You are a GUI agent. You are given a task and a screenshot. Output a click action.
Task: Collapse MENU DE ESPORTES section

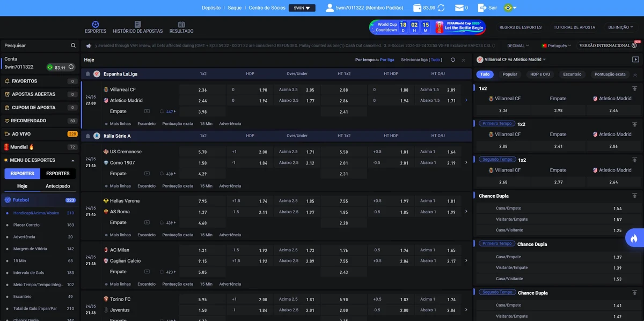click(x=40, y=160)
